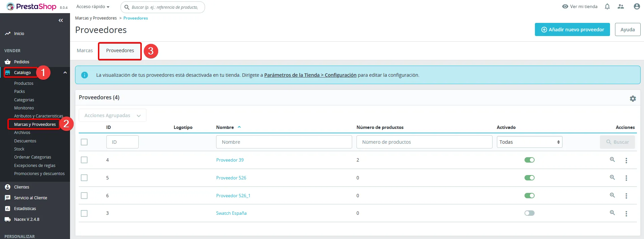Tick the select-all checkbox in filter row

(84, 142)
